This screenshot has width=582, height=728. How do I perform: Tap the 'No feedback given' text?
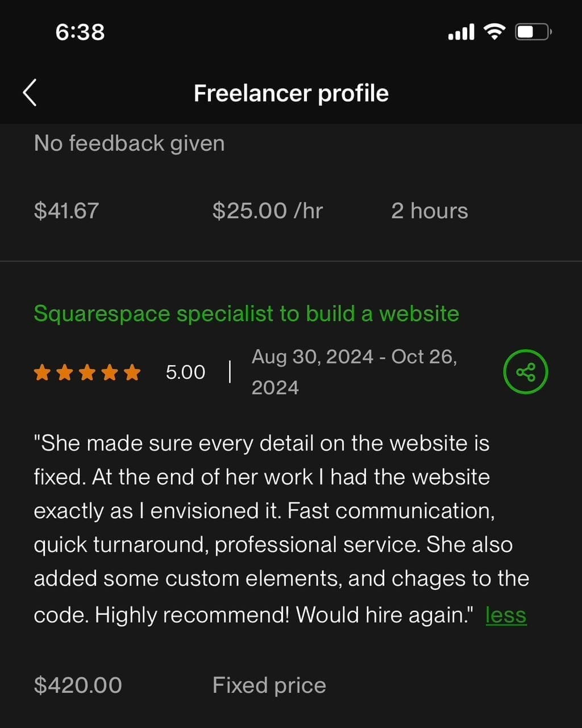129,143
